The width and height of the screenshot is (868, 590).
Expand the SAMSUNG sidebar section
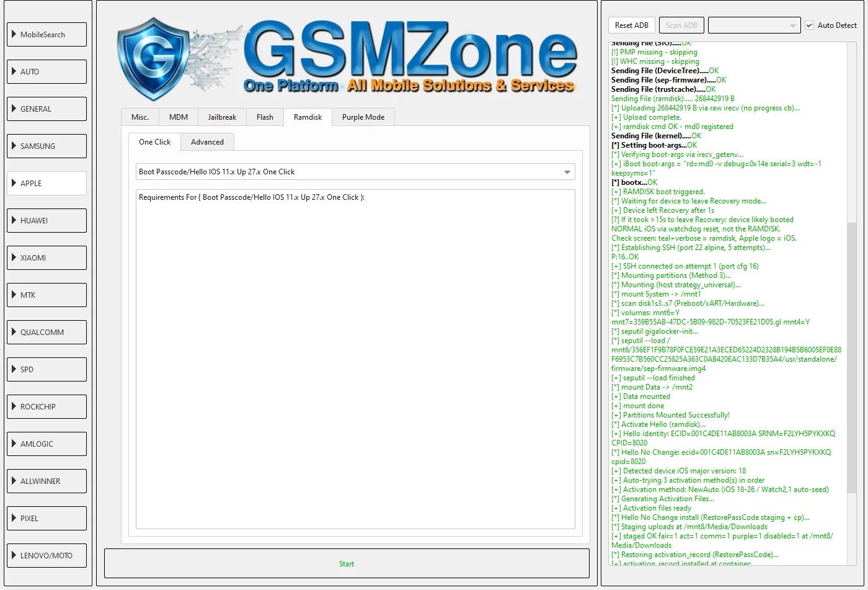click(x=46, y=146)
